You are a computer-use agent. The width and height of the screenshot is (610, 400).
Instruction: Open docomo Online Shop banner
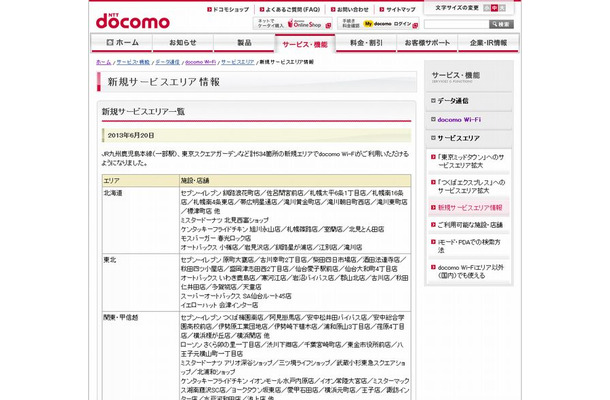pyautogui.click(x=293, y=24)
